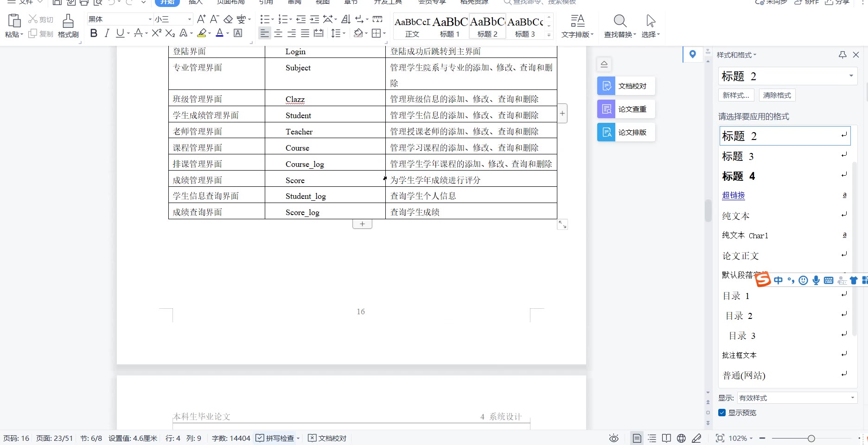Viewport: 868px width, 445px height.
Task: Click the superscript X² icon
Action: [157, 33]
